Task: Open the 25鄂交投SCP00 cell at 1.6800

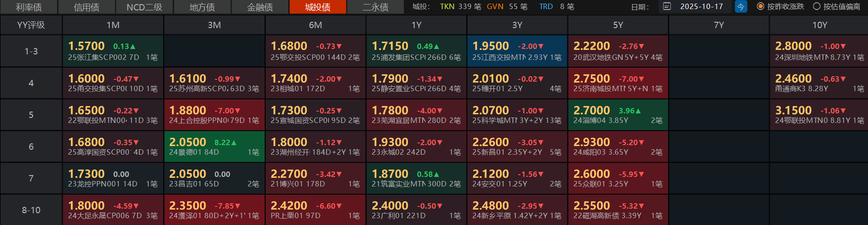Action: 315,51
